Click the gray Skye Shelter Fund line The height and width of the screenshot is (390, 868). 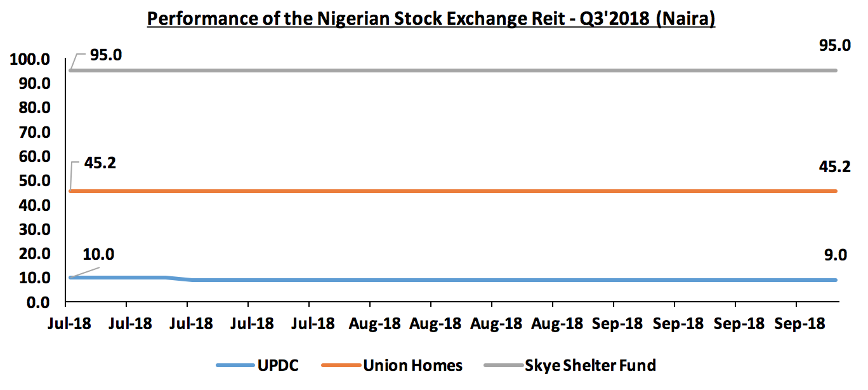(453, 70)
